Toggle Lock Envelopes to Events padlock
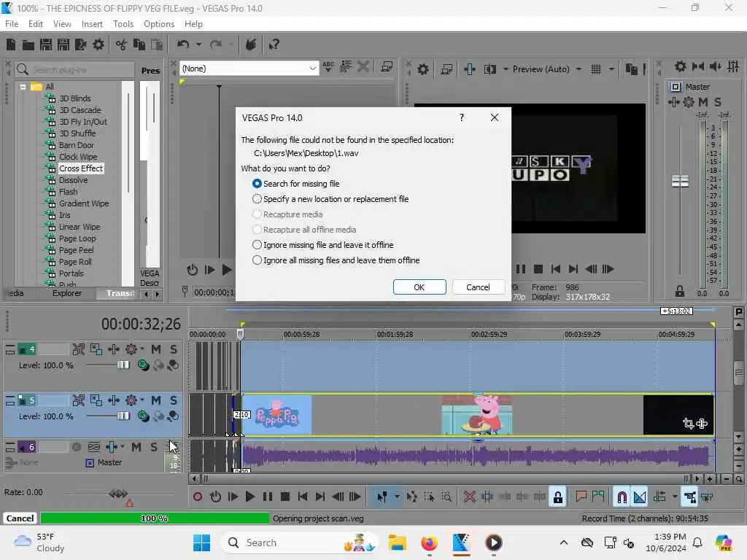The image size is (747, 560). coord(558,497)
